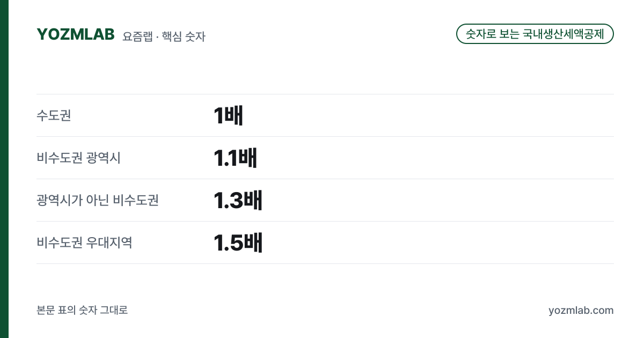
Task: Click the empty area of the 1.3배 row
Action: point(437,200)
